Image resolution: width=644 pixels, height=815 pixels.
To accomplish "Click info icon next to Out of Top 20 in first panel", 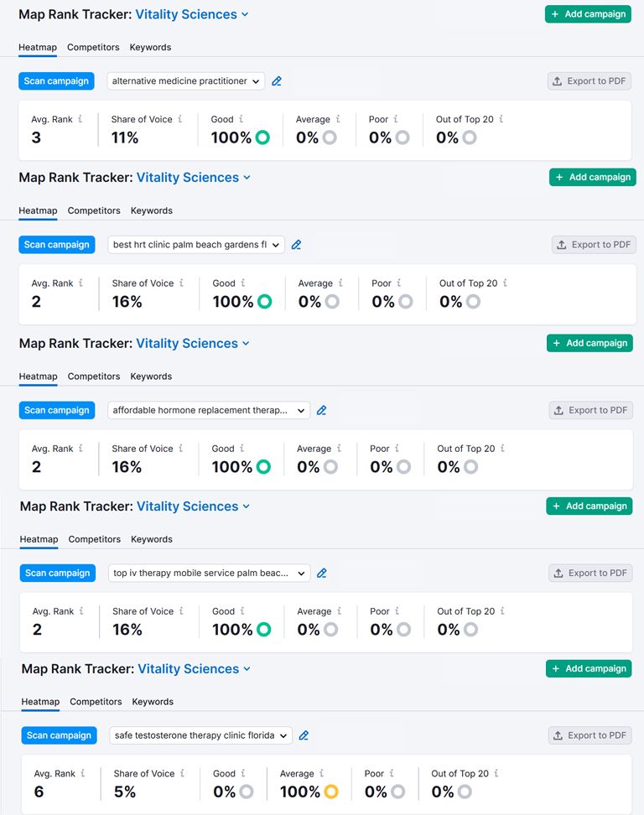I will (x=501, y=119).
